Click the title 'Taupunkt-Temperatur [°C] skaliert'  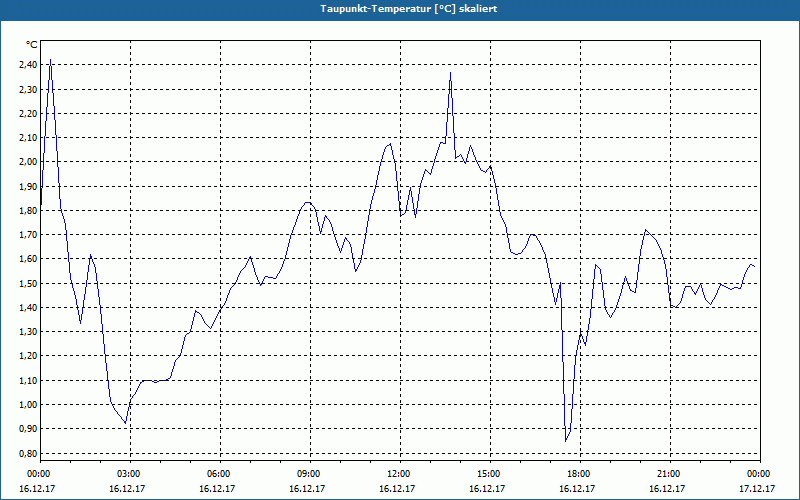409,9
